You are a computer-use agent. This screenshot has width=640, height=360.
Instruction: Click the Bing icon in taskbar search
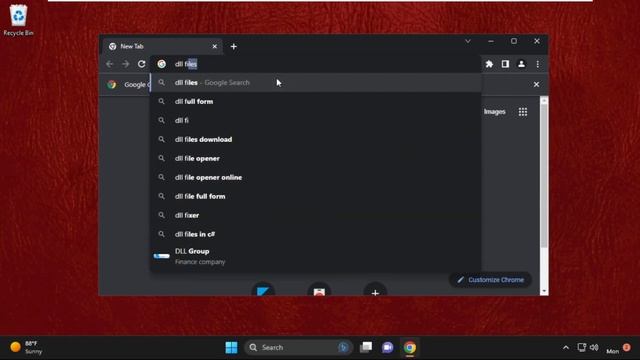pyautogui.click(x=343, y=347)
